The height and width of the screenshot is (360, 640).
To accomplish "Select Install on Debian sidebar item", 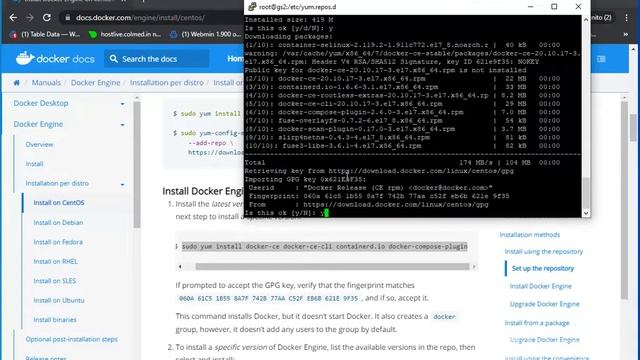I will [58, 222].
